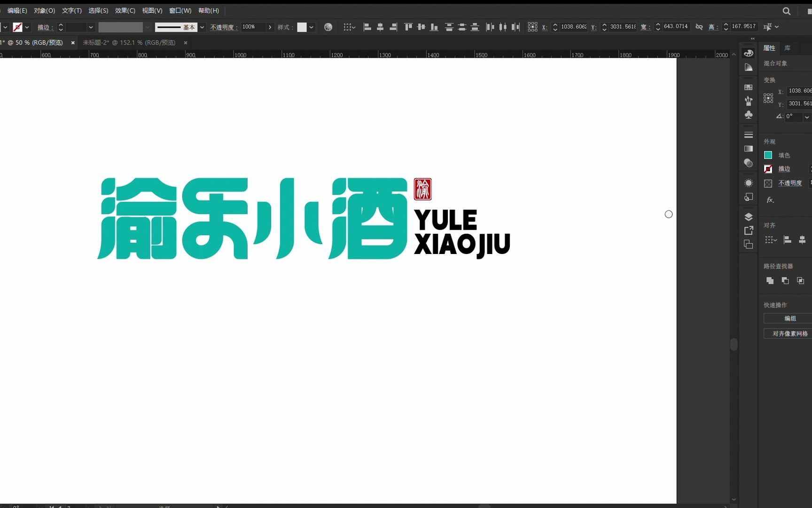812x508 pixels.
Task: Click the 描边 stroke link in Properties
Action: (x=784, y=169)
